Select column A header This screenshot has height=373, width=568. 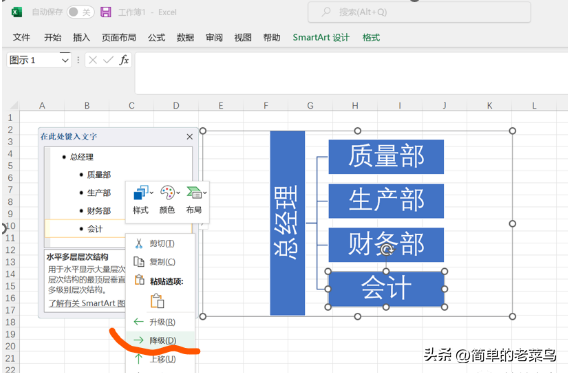42,105
